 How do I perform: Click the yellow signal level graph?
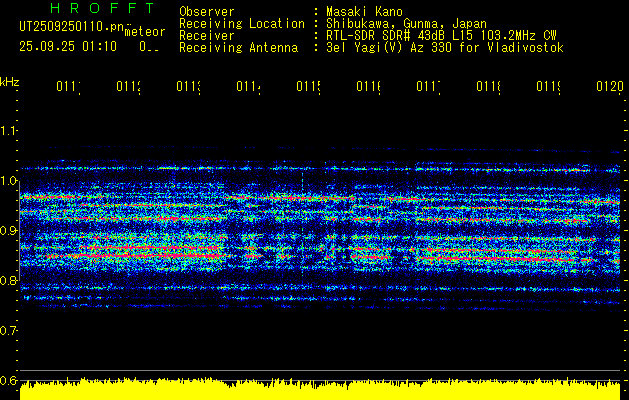[320, 389]
